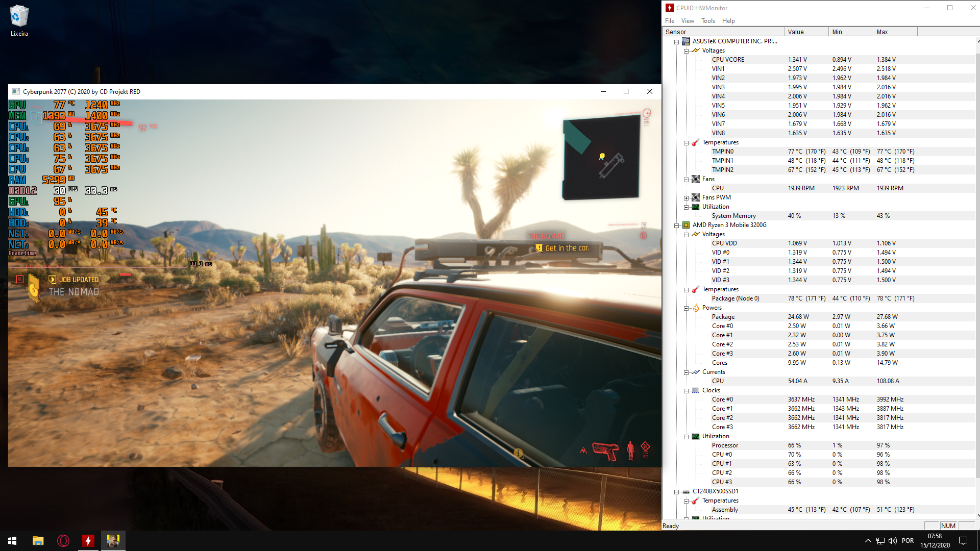Open the View menu in HWMonitor
980x551 pixels.
688,21
